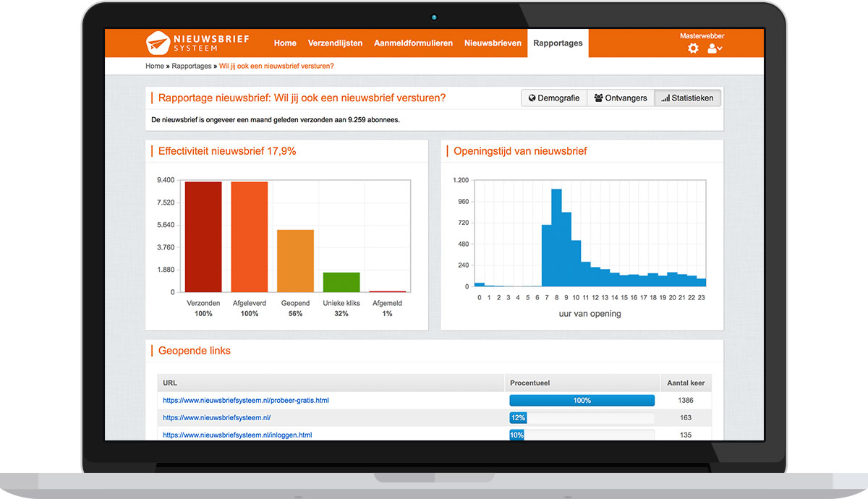The image size is (868, 499).
Task: Click the URL column header
Action: 331,383
